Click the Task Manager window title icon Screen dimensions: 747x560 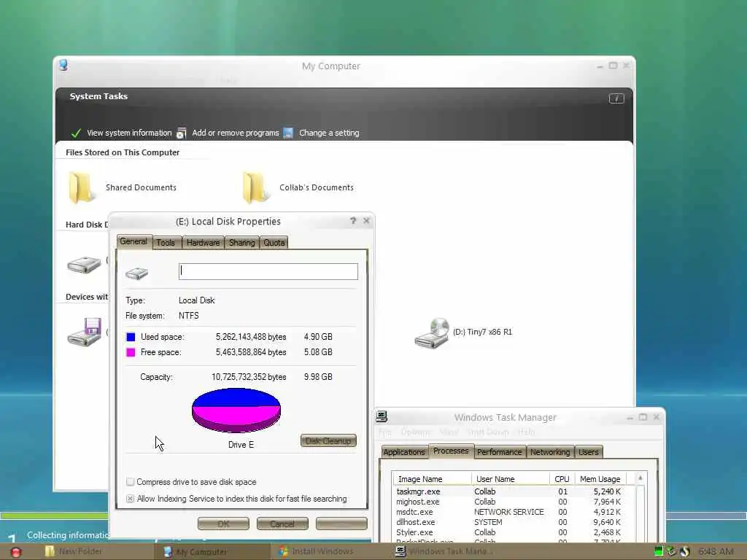pos(381,416)
